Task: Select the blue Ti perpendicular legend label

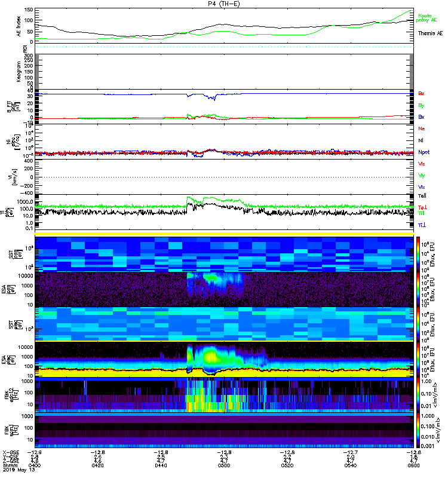Action: point(422,225)
